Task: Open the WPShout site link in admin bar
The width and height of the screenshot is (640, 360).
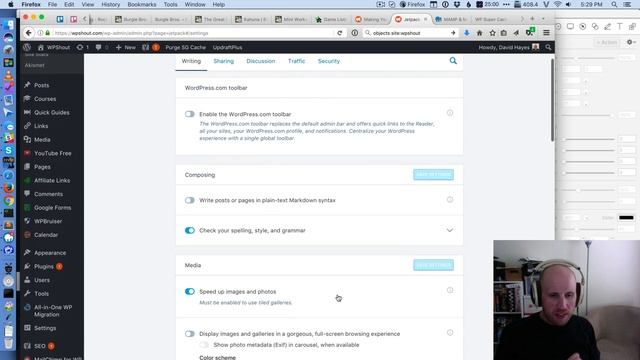Action: [54, 47]
